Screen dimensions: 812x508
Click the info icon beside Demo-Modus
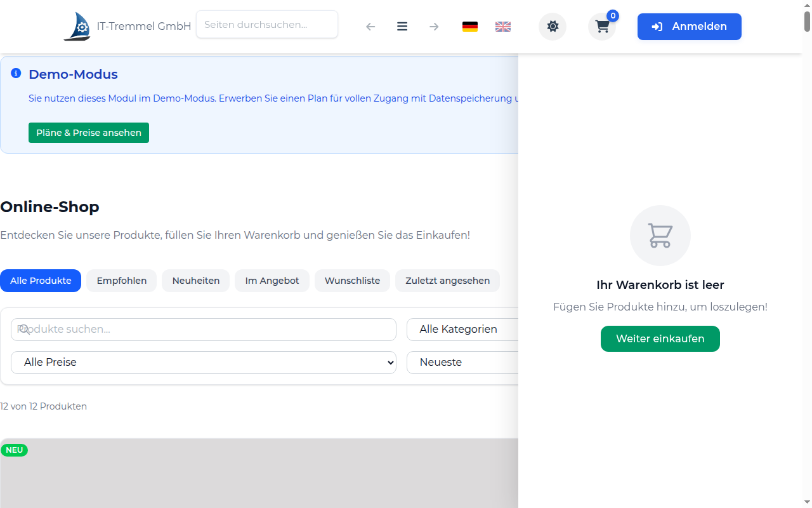pyautogui.click(x=16, y=74)
